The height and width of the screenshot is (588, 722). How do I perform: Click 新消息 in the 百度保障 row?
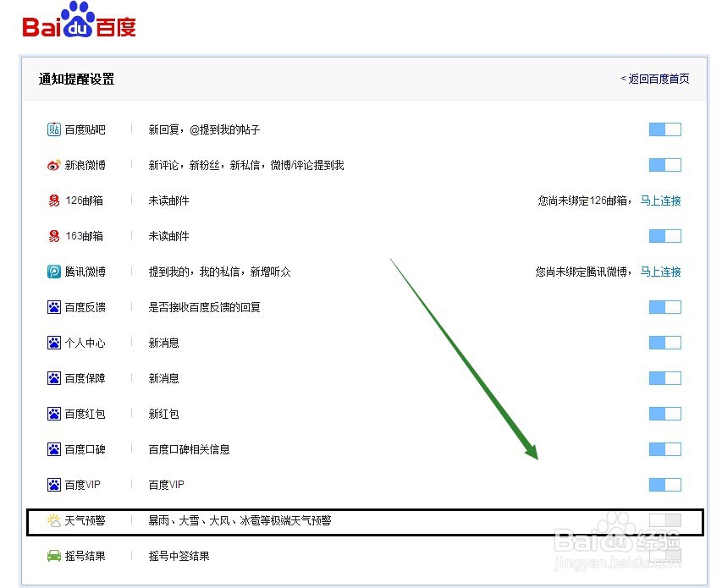pos(163,378)
